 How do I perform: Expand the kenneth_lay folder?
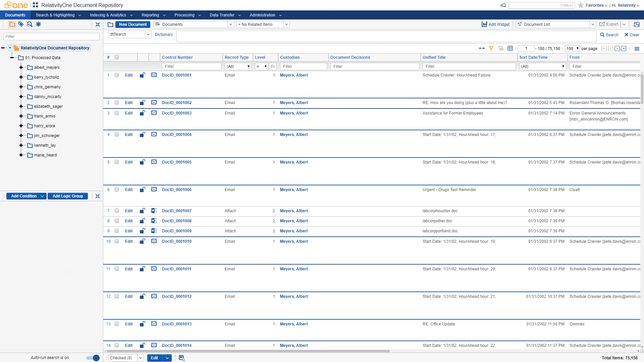21,145
